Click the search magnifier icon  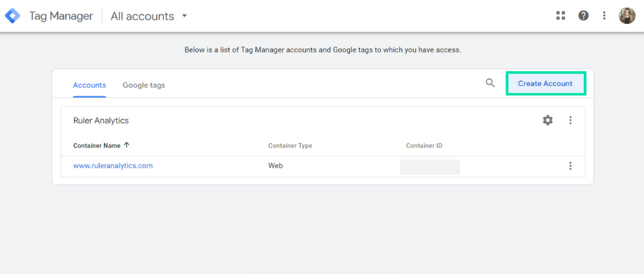pos(490,83)
